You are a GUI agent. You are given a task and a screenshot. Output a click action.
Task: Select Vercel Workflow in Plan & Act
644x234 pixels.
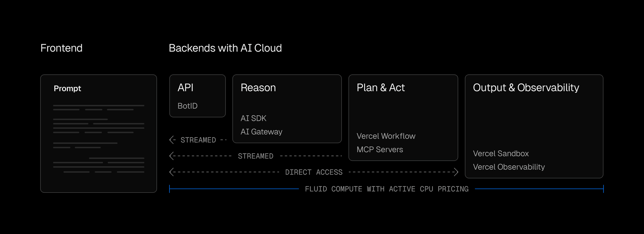[x=386, y=136]
